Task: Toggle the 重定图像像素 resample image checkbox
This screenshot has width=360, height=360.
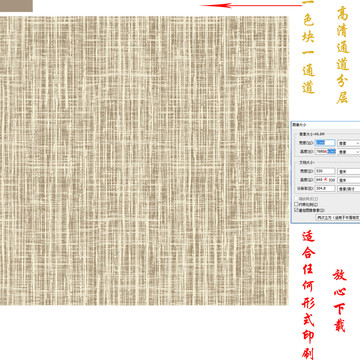Action: click(x=296, y=210)
